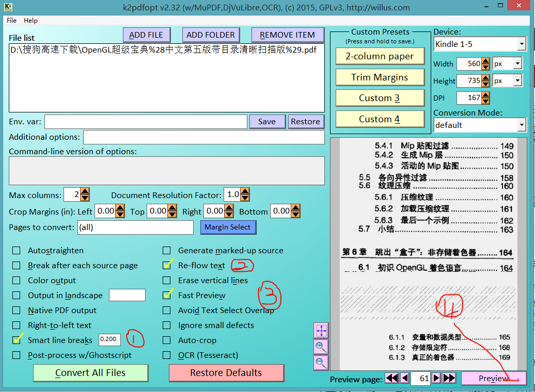
Task: Go to previous preview page
Action: pos(405,379)
